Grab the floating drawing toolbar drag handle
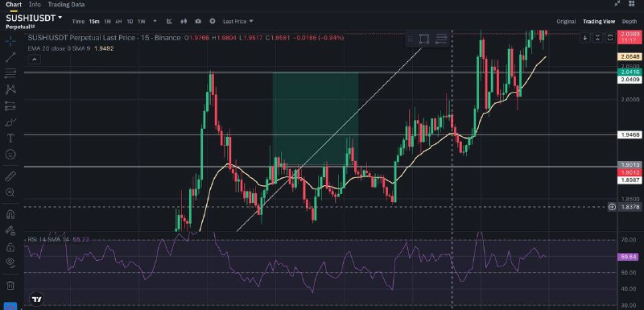Image resolution: width=644 pixels, height=310 pixels. tap(410, 39)
